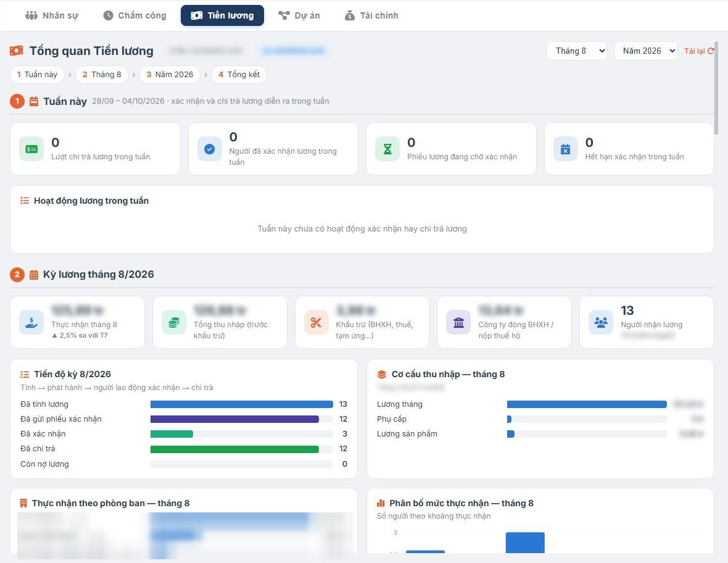Go to the Dự án tab
728x563 pixels.
(x=299, y=15)
